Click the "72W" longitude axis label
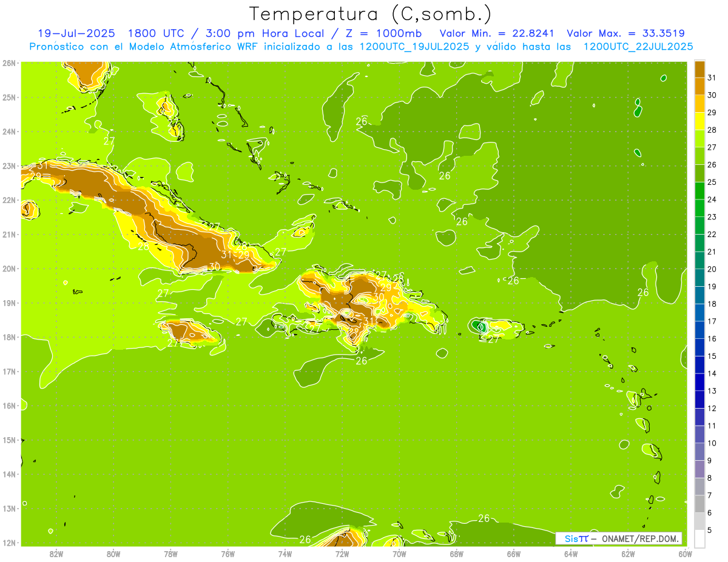 342,553
